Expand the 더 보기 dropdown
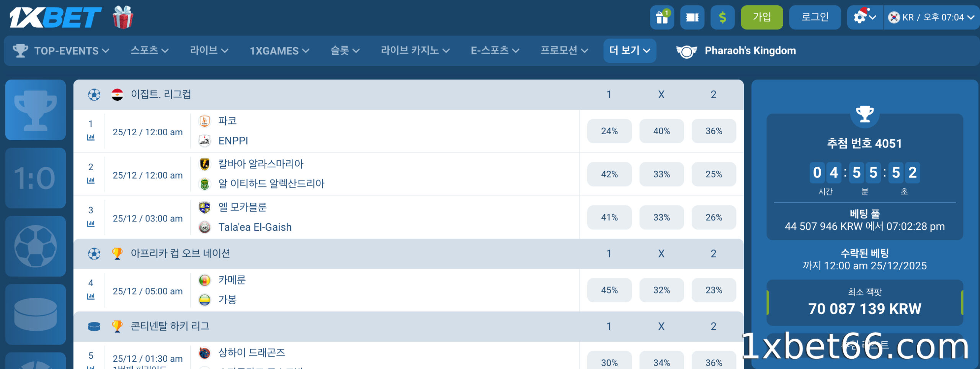 point(630,50)
